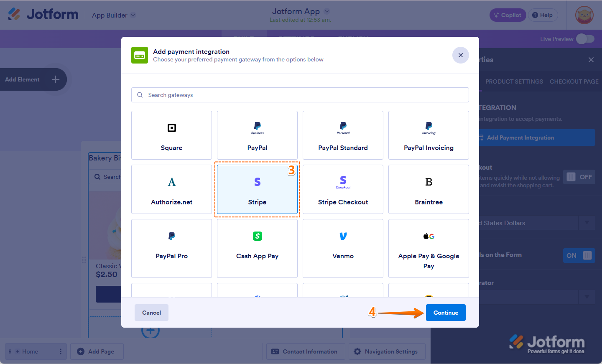Click the $2.50 product price
The image size is (602, 364).
[x=107, y=275]
